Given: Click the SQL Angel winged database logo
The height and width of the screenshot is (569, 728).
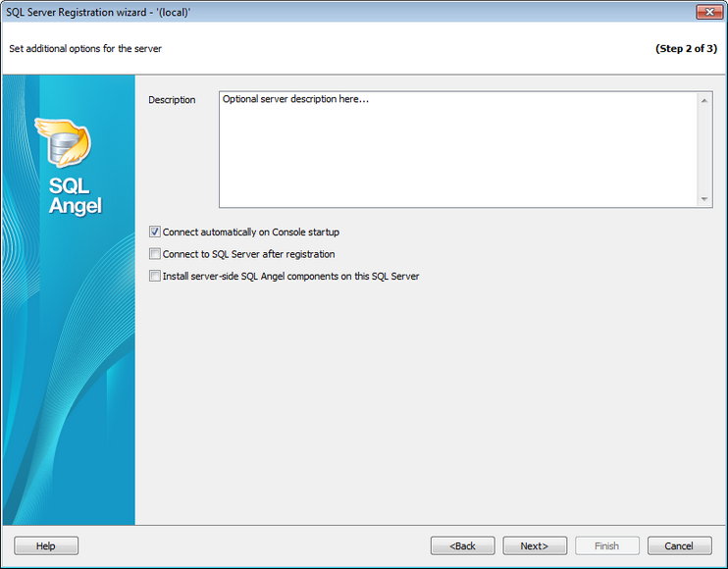Looking at the screenshot, I should [x=64, y=142].
